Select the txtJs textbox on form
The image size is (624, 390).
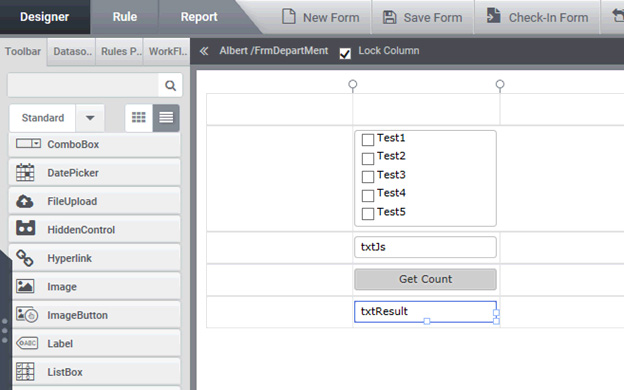click(x=425, y=247)
